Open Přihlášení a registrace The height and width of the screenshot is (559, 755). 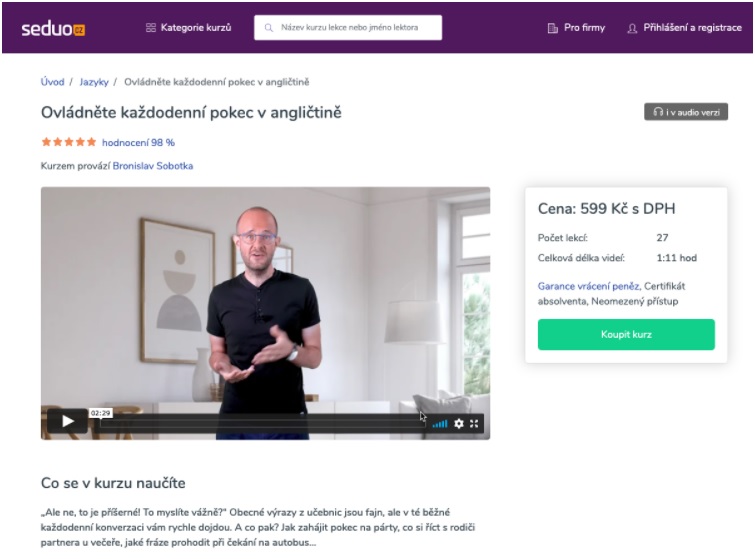coord(684,28)
